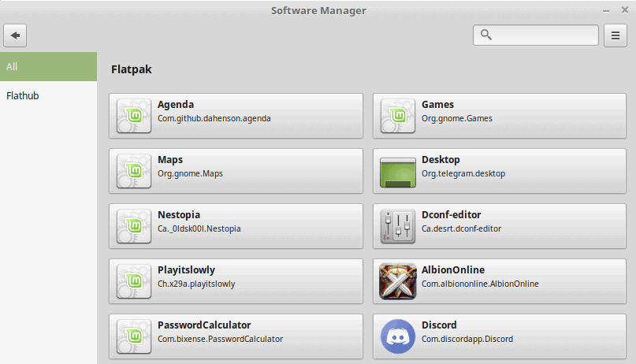Click the Telegram Desktop app icon
This screenshot has height=364, width=636.
tap(397, 171)
